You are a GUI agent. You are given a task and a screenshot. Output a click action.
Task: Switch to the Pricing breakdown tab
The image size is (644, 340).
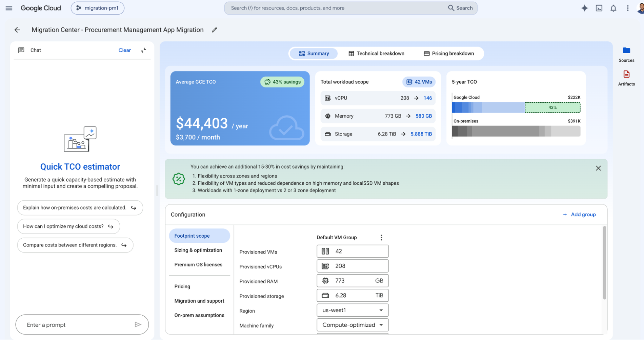449,54
